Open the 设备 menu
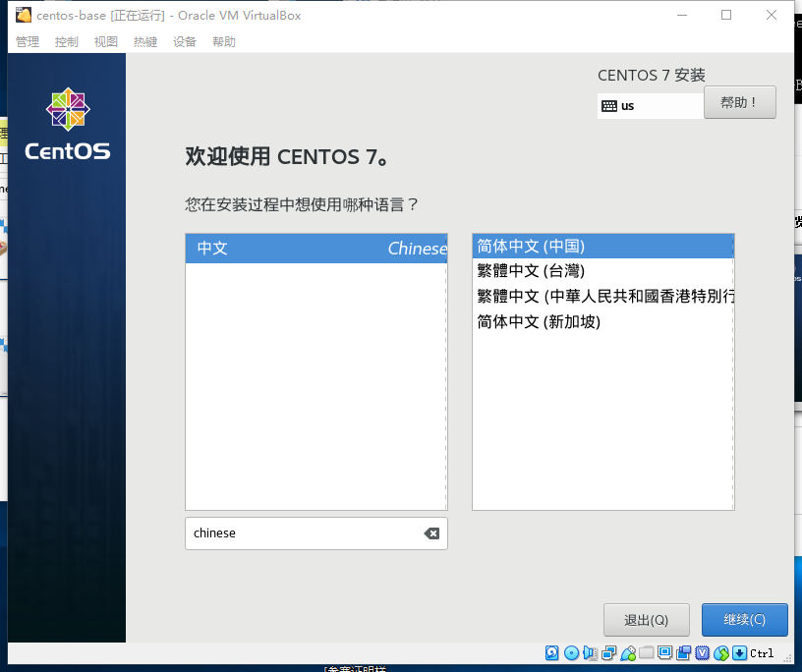This screenshot has width=802, height=672. point(185,42)
